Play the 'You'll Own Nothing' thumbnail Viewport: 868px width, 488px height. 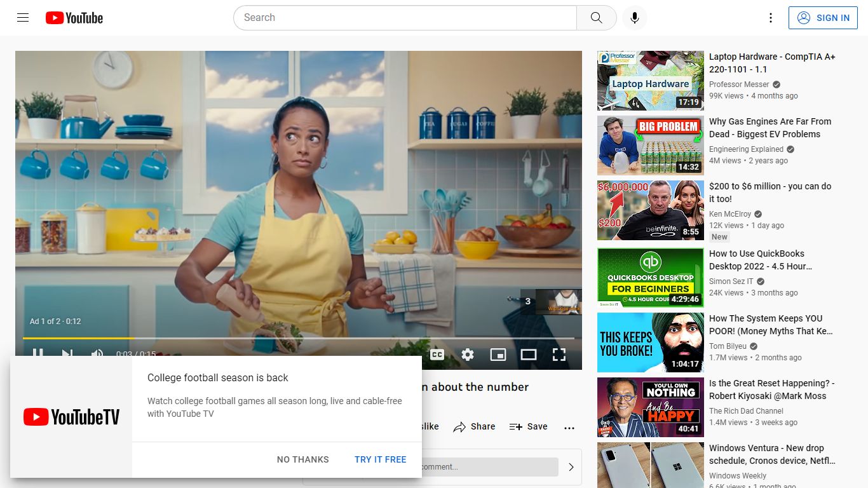(651, 407)
